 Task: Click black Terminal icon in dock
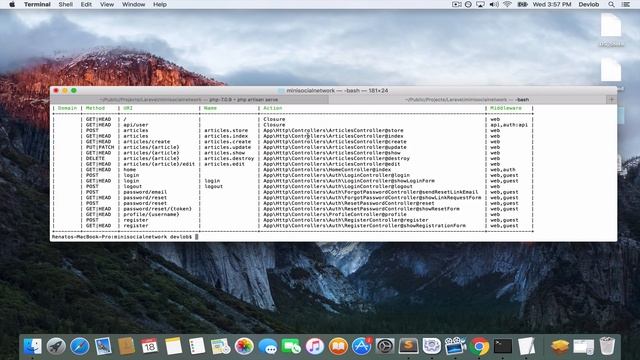coord(503,347)
